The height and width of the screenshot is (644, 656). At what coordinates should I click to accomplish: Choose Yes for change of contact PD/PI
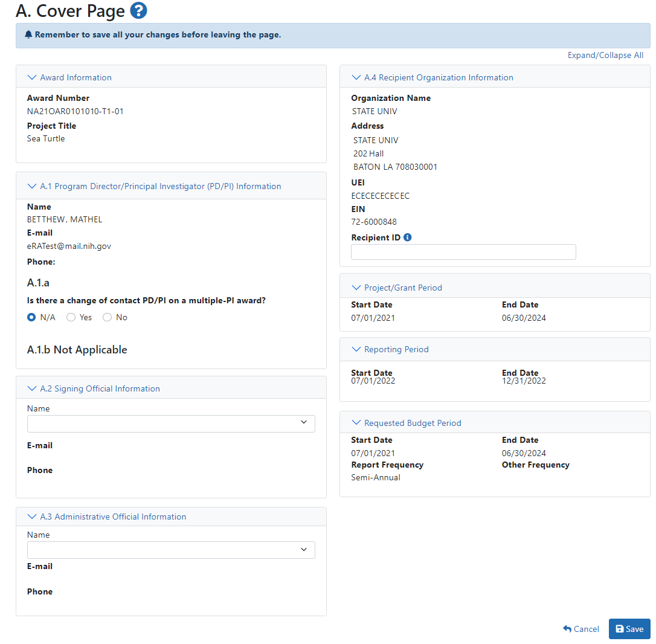click(x=71, y=317)
